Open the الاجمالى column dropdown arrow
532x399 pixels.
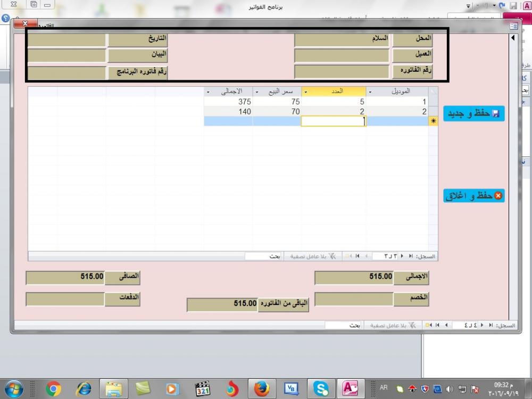[207, 92]
